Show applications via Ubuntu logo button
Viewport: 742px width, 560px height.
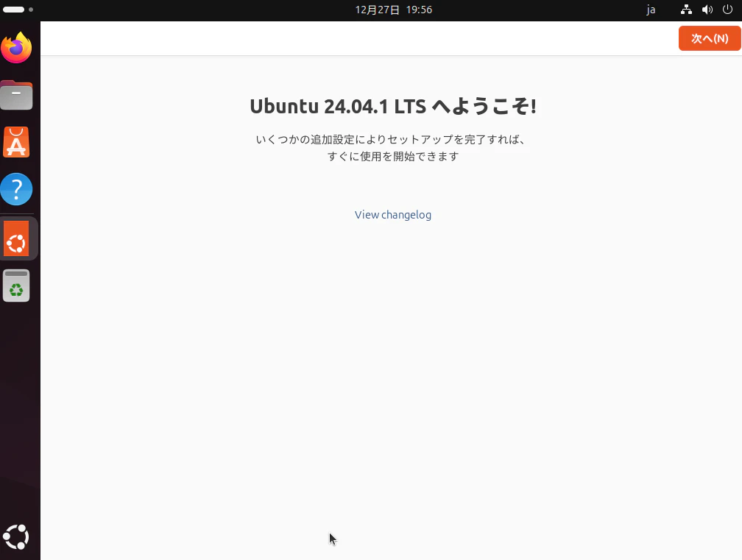point(16,537)
